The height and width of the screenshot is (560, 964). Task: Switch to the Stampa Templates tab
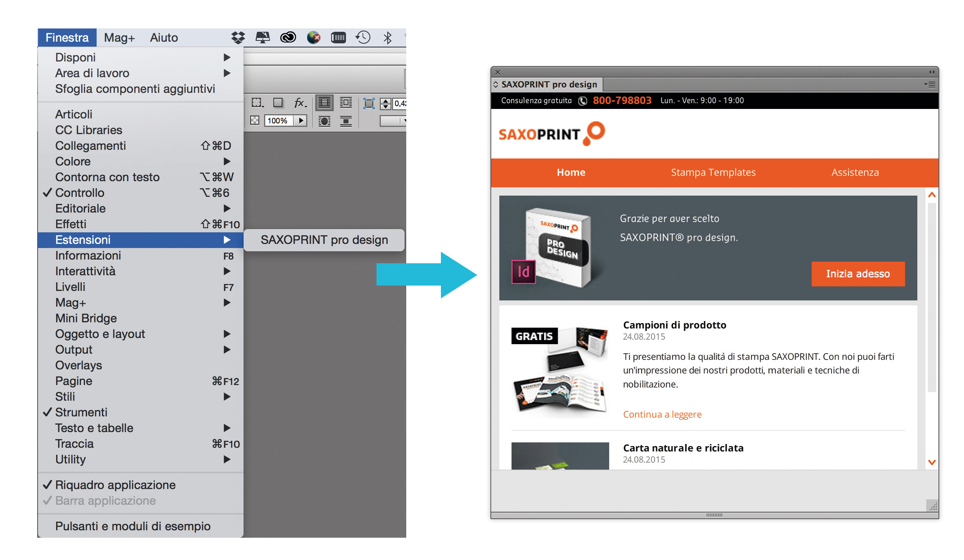[x=713, y=172]
